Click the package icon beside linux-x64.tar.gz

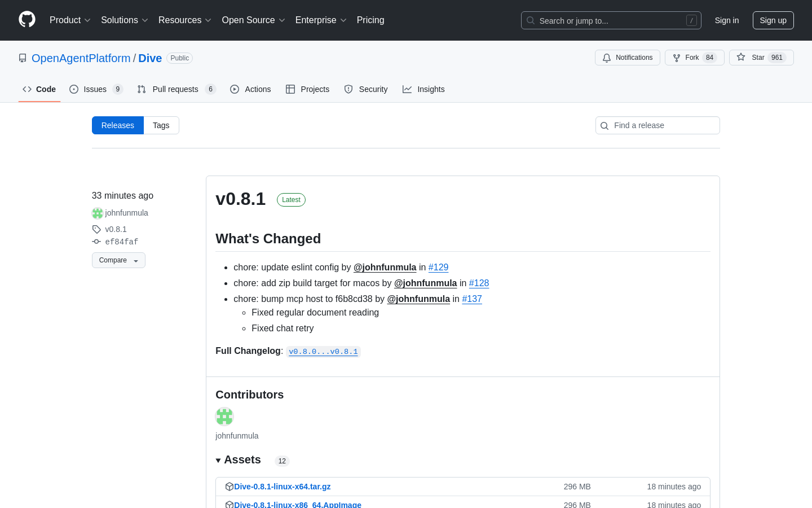[x=230, y=487]
